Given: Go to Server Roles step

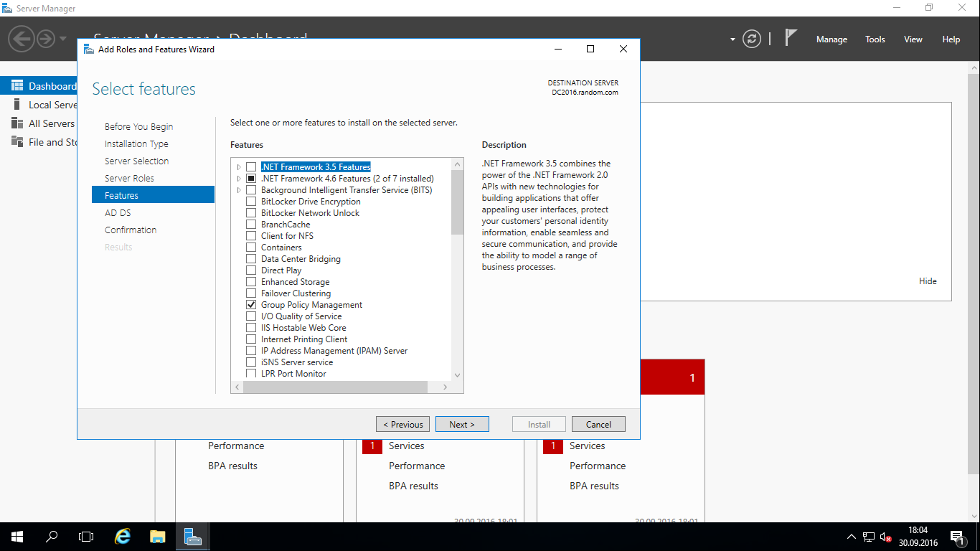Looking at the screenshot, I should click(x=129, y=179).
